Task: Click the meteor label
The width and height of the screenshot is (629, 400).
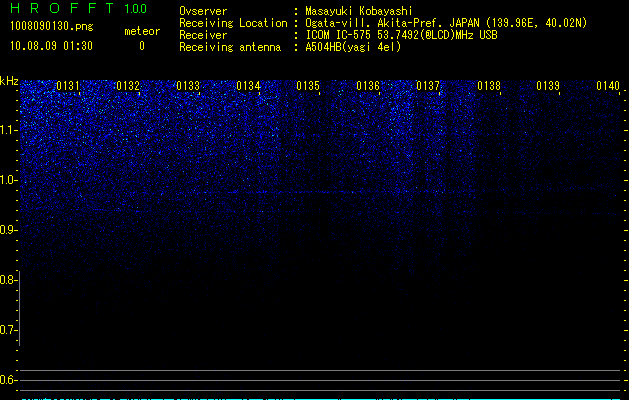Action: point(142,31)
